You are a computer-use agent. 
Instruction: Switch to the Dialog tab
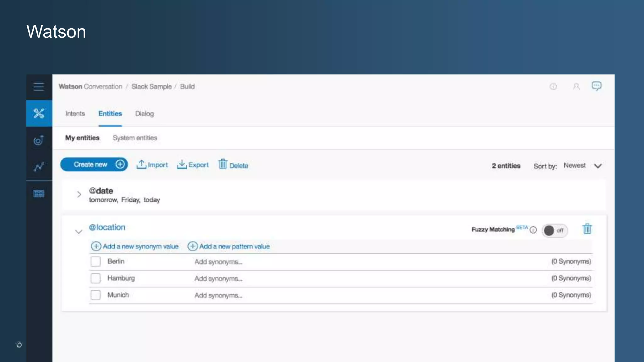coord(144,113)
